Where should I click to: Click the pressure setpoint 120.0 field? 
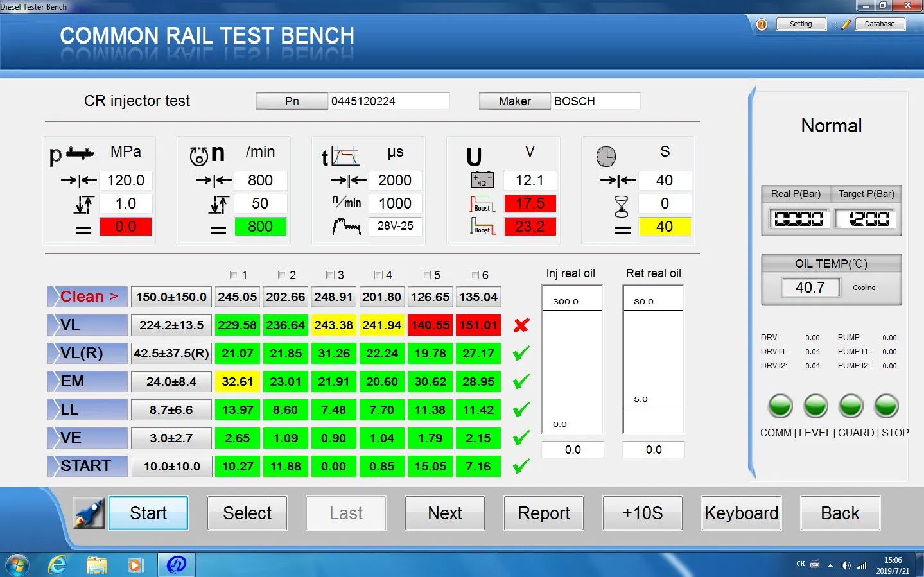coord(126,180)
